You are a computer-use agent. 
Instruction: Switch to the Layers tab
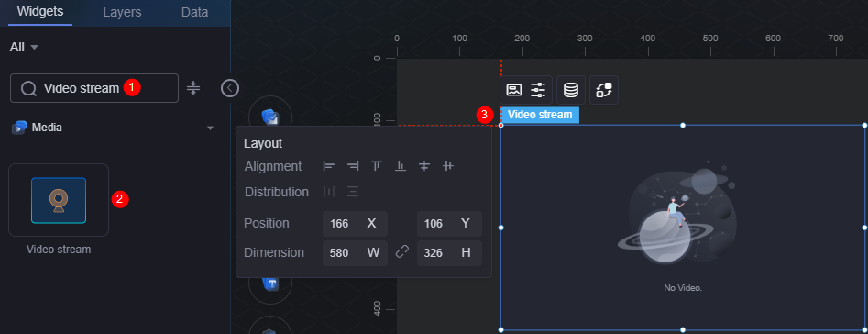click(122, 12)
